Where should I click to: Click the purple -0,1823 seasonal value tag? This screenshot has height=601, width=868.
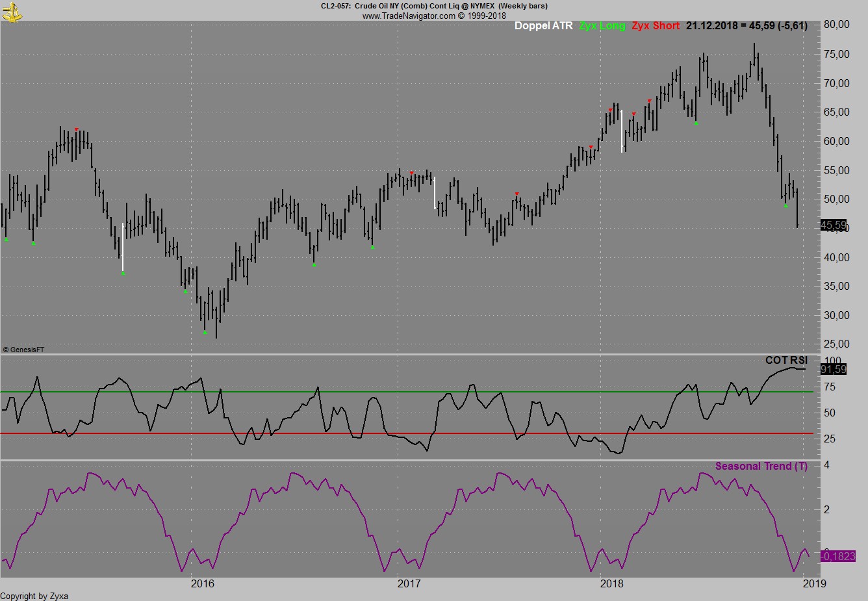pos(837,556)
